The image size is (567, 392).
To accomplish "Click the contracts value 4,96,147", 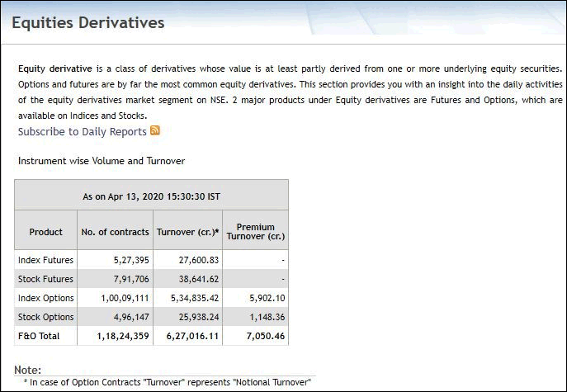I will point(131,317).
